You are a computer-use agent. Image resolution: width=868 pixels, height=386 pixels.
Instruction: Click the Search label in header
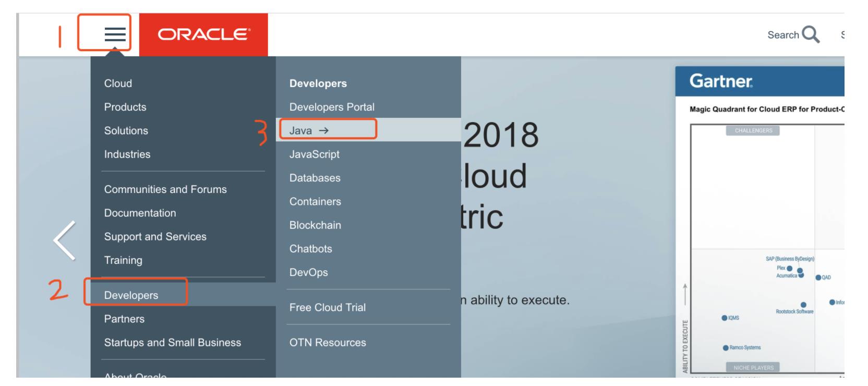[x=783, y=35]
